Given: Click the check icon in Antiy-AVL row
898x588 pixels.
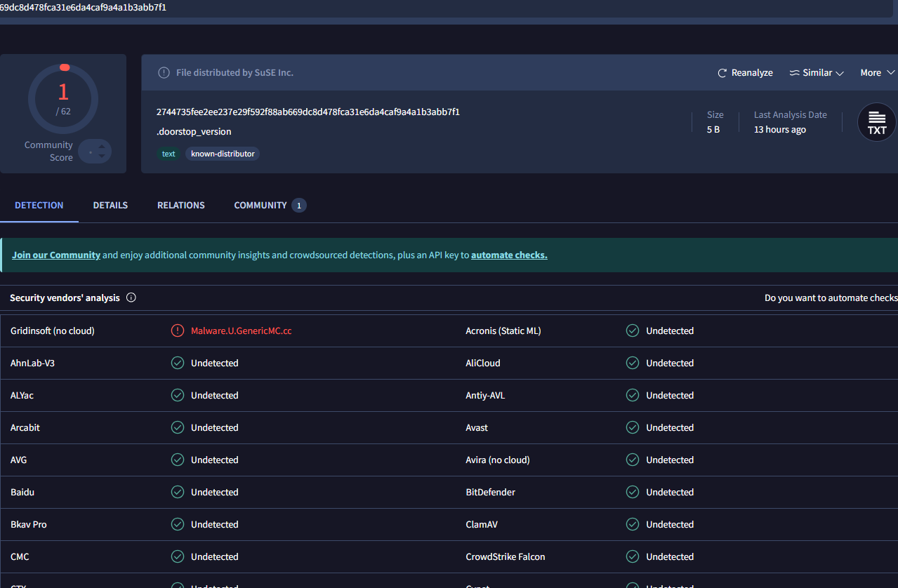Looking at the screenshot, I should pos(633,395).
